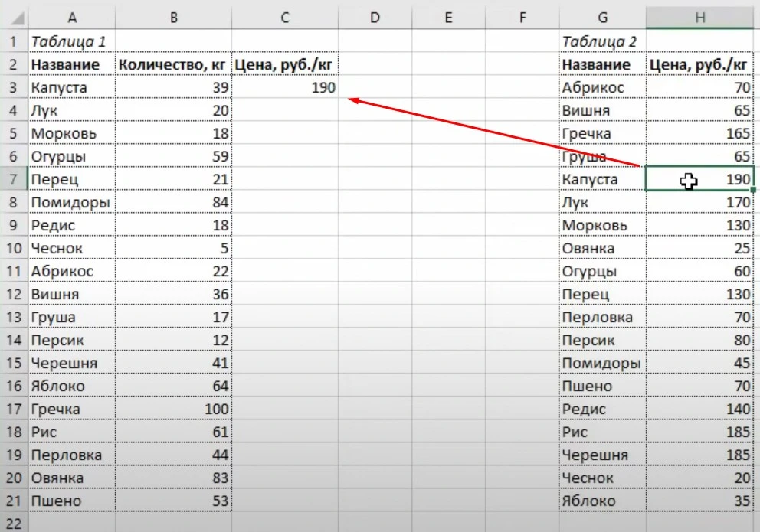Image resolution: width=760 pixels, height=532 pixels.
Task: Click column H header
Action: pos(699,17)
